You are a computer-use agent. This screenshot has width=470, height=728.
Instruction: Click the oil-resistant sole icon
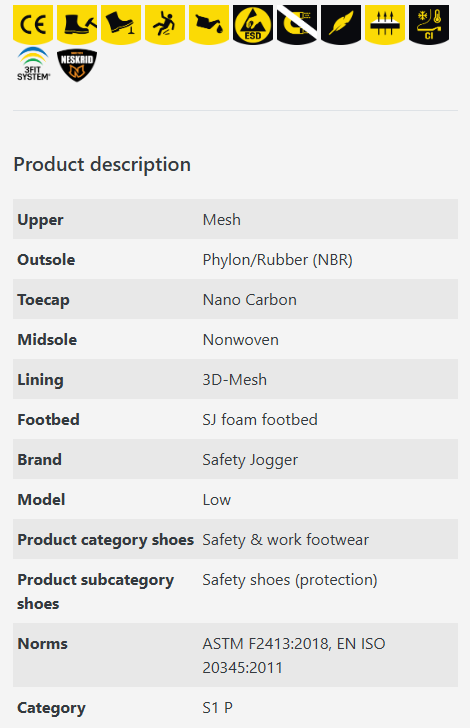click(209, 25)
